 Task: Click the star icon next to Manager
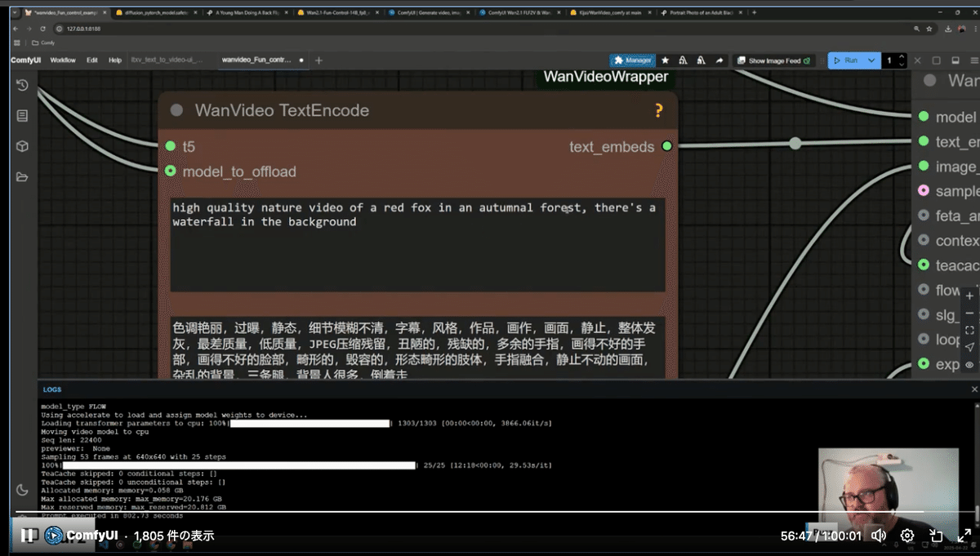point(666,60)
